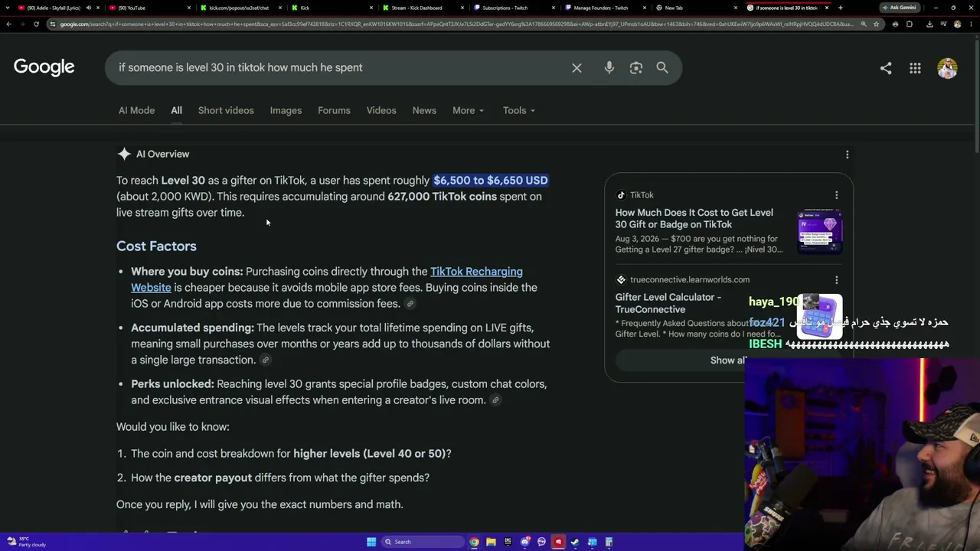Switch to AI Mode

(136, 110)
